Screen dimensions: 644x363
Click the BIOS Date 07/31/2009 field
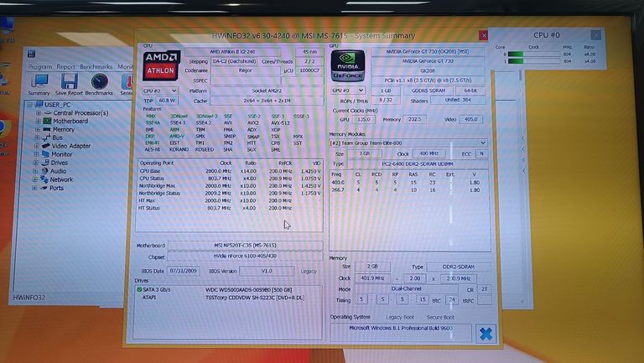pyautogui.click(x=184, y=271)
